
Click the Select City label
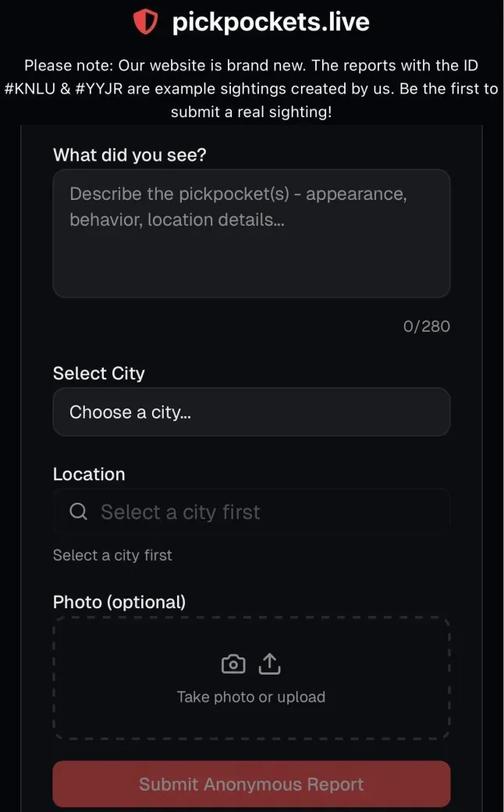(99, 373)
